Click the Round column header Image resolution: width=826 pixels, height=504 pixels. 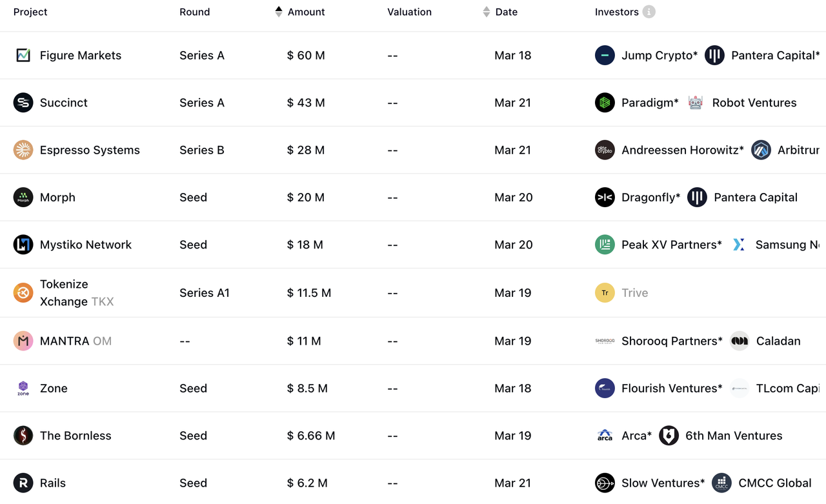(194, 12)
